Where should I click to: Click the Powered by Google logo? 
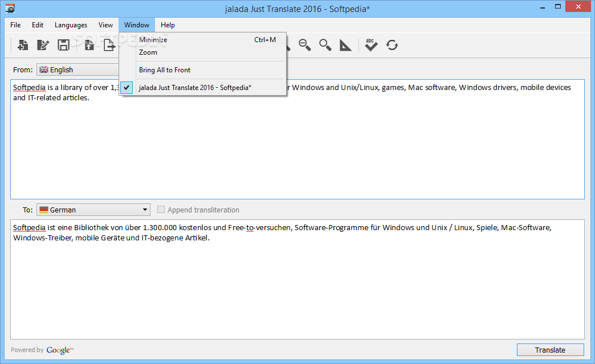[x=60, y=350]
